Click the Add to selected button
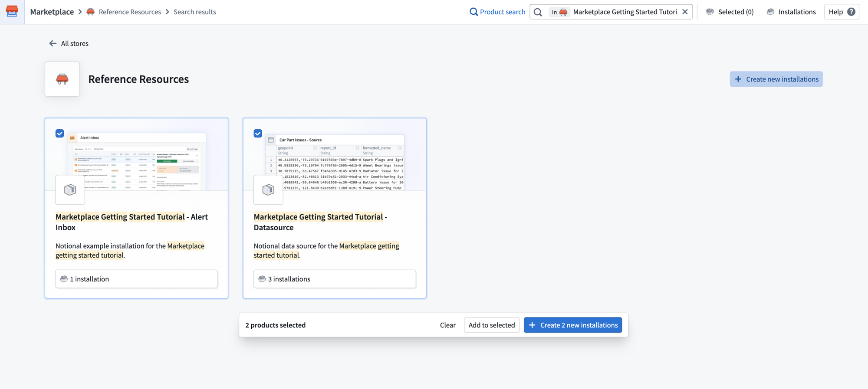Image resolution: width=868 pixels, height=389 pixels. 492,325
